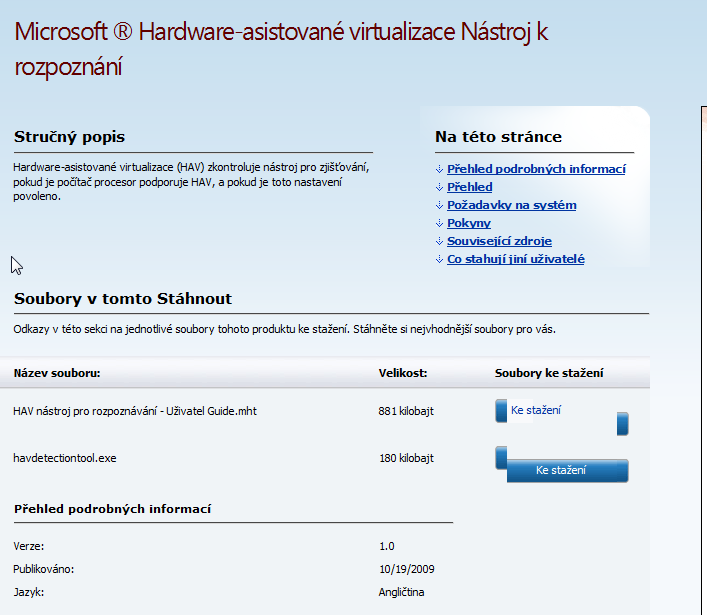Click down-arrow icon beside Přehled podrobných informací

click(440, 170)
